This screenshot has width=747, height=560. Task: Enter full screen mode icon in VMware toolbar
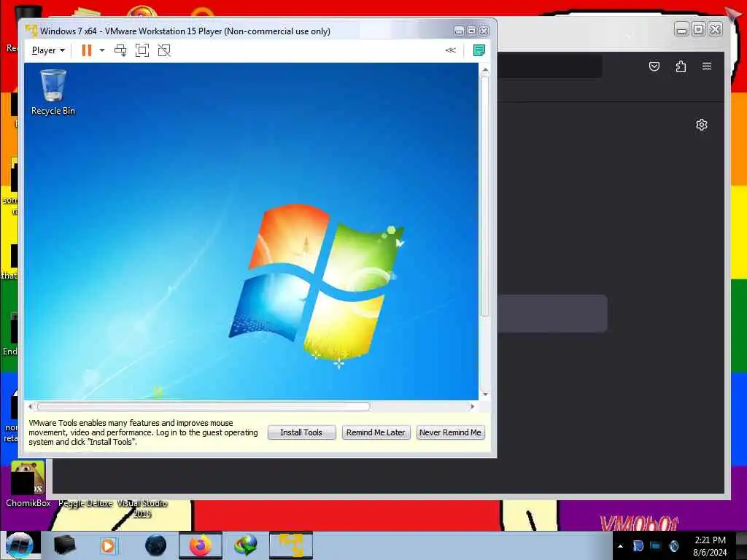pyautogui.click(x=142, y=50)
